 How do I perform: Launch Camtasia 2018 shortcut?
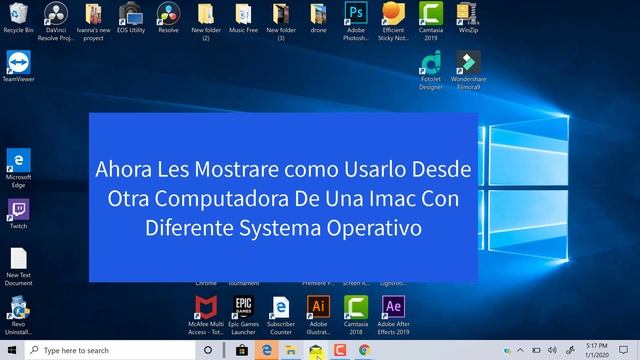click(x=356, y=315)
